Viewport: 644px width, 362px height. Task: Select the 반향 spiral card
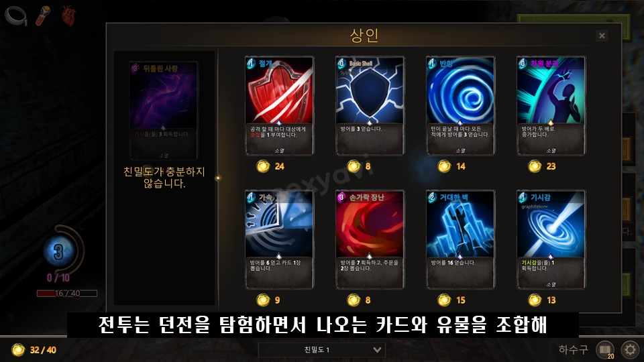coord(460,105)
